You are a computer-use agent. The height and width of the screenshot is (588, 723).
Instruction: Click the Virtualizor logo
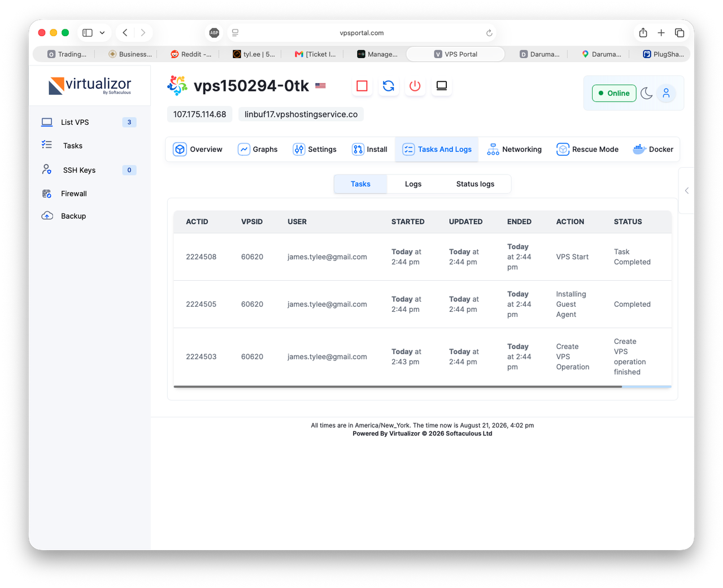coord(90,85)
